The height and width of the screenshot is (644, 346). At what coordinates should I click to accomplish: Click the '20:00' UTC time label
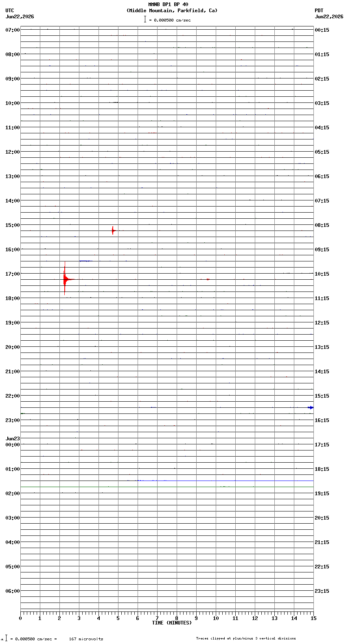(13, 347)
